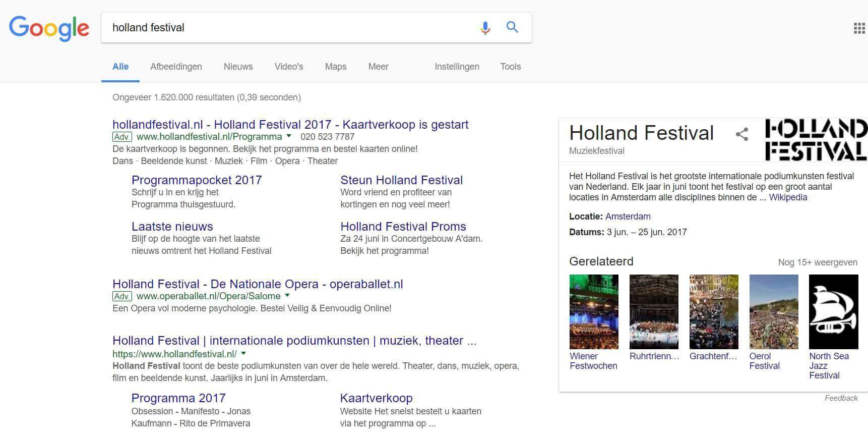Viewport: 868px width, 436px height.
Task: Open the Oerol Festival text link
Action: tap(764, 361)
